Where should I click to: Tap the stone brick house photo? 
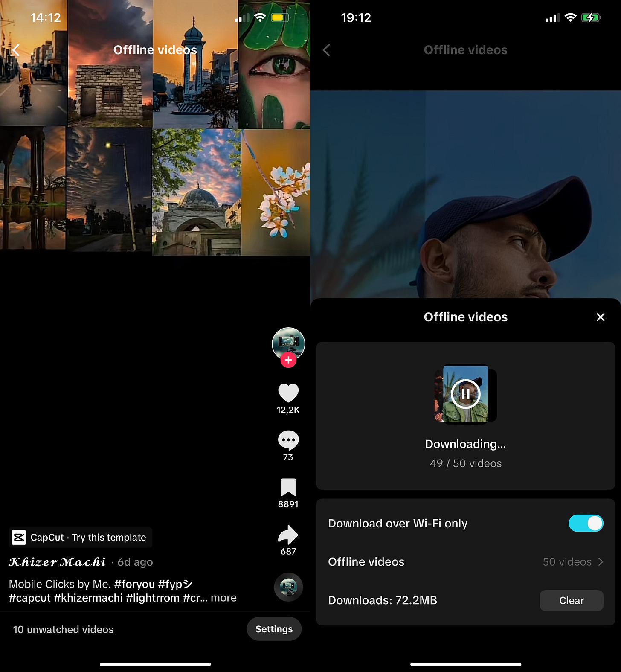[110, 64]
